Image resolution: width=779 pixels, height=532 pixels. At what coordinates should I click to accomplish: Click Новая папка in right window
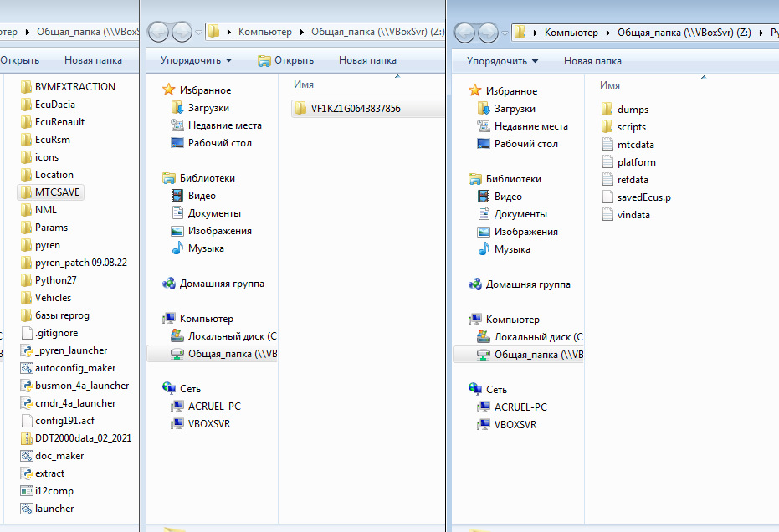tap(592, 62)
